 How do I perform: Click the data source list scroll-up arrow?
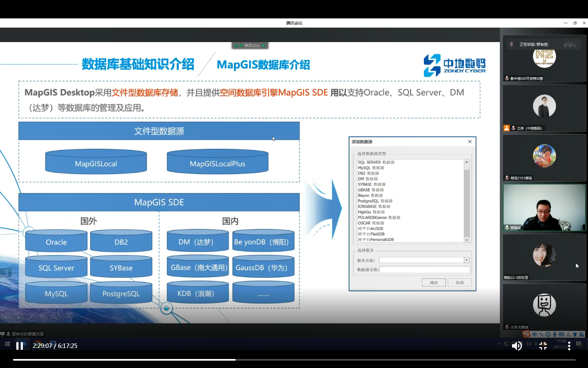(x=467, y=162)
